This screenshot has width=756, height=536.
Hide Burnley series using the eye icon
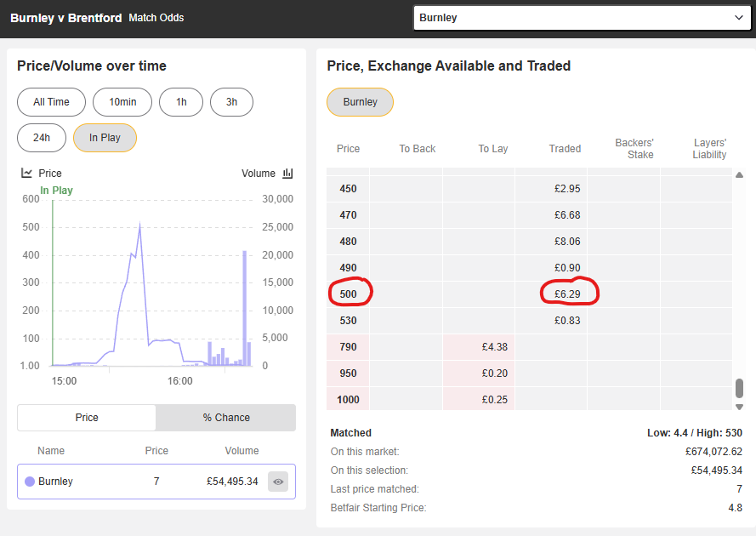tap(278, 482)
